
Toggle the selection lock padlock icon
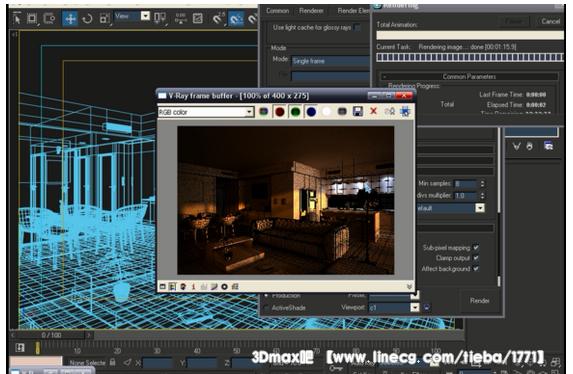[113, 362]
